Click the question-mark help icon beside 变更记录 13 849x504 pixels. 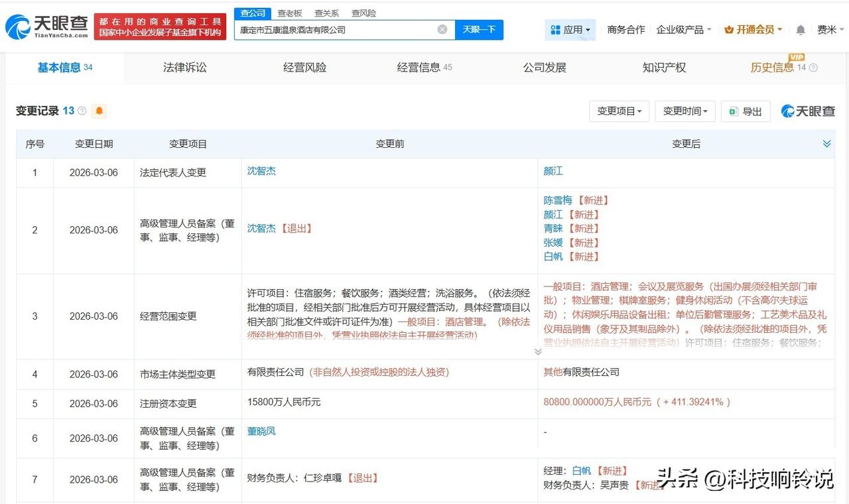click(82, 111)
